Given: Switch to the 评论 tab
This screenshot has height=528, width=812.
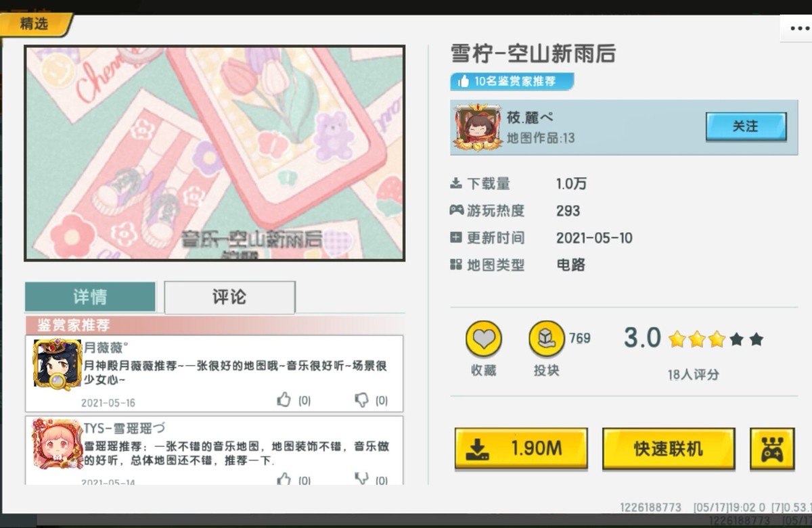Looking at the screenshot, I should tap(229, 297).
